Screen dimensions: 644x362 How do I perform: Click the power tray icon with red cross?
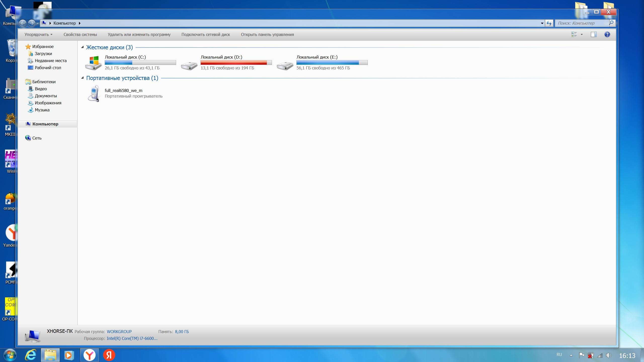[x=591, y=355]
